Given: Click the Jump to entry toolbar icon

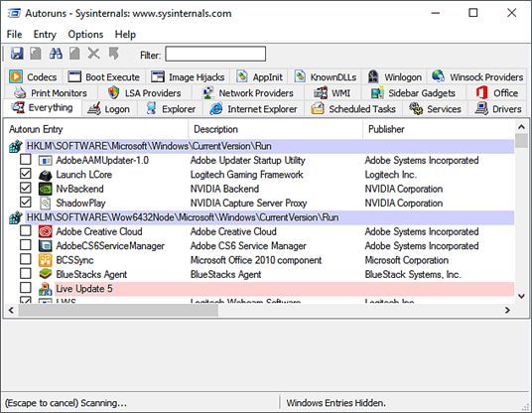Looking at the screenshot, I should [114, 54].
